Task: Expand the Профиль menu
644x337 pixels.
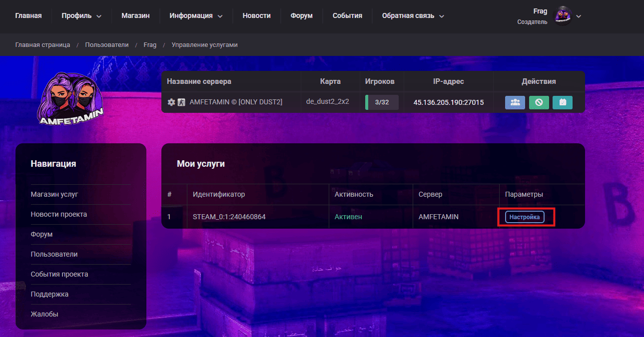Action: pyautogui.click(x=81, y=15)
